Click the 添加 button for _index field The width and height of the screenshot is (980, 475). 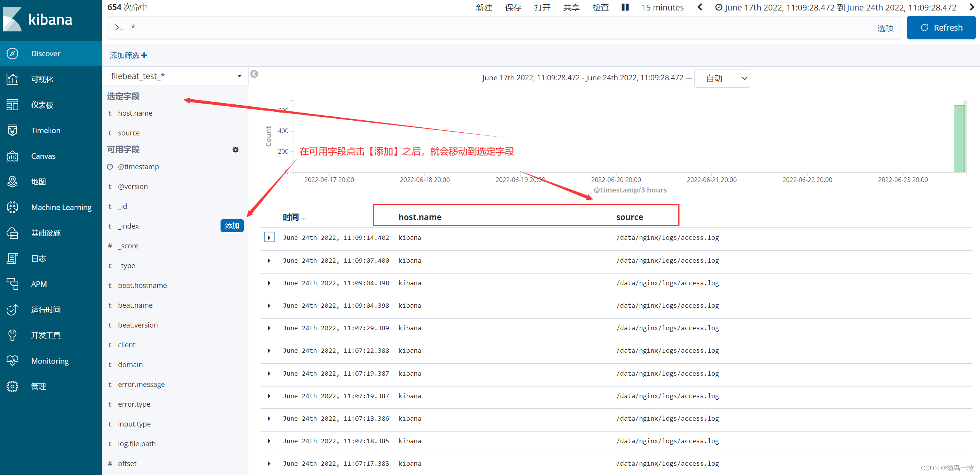231,225
